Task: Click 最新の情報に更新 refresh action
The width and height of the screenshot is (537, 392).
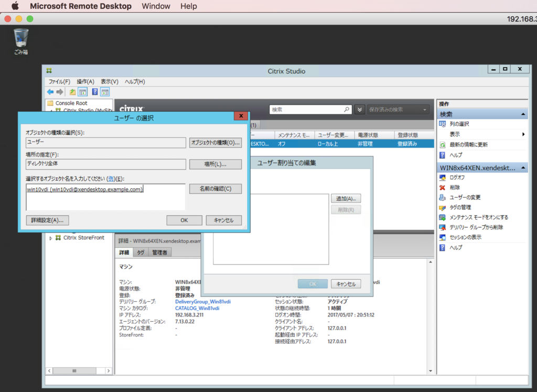Action: click(468, 145)
